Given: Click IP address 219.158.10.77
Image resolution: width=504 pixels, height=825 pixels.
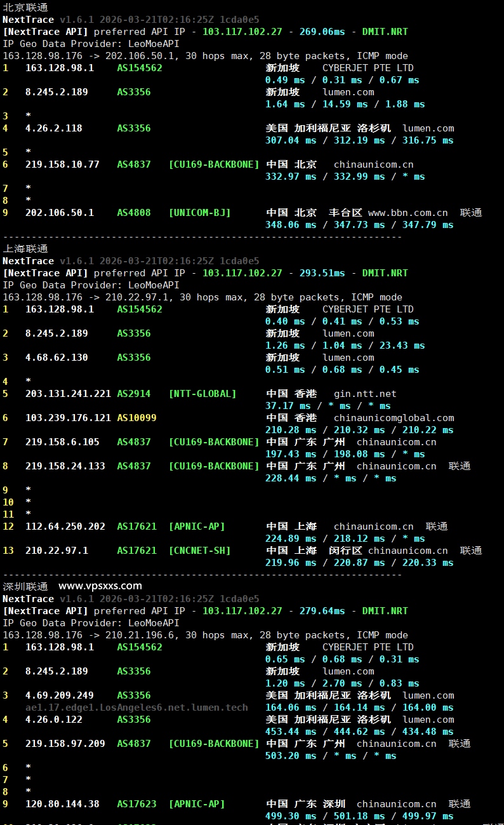Looking at the screenshot, I should coord(62,164).
